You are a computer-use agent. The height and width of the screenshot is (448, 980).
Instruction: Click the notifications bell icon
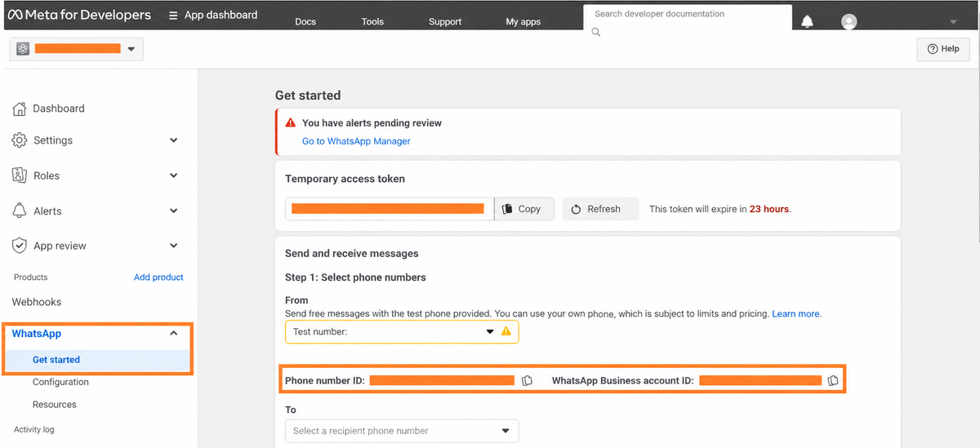click(x=807, y=21)
